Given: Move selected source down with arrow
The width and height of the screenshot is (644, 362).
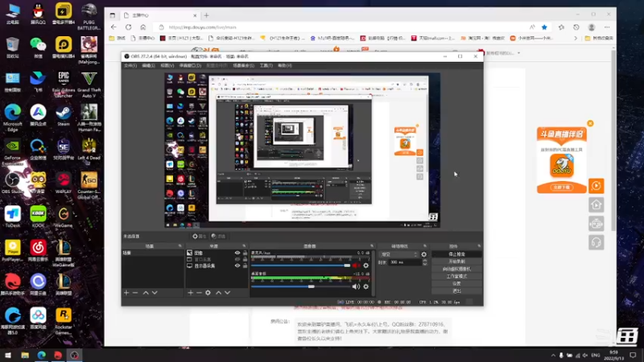Looking at the screenshot, I should coord(227,293).
